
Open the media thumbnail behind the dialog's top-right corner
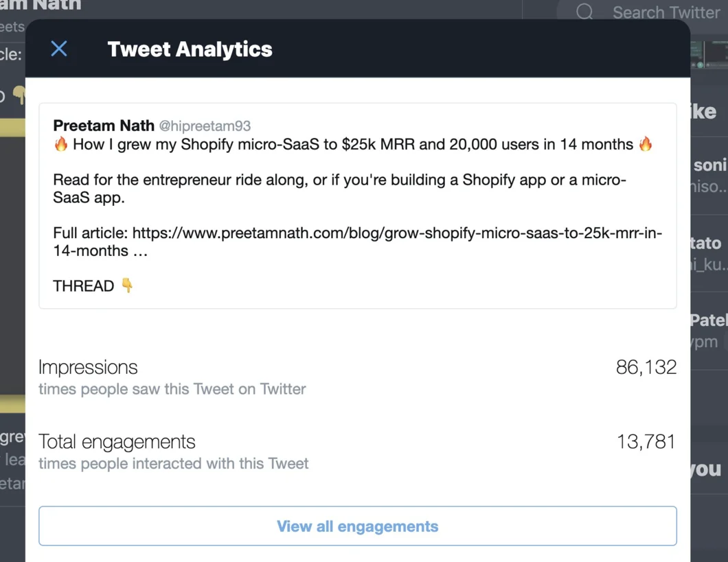point(708,55)
